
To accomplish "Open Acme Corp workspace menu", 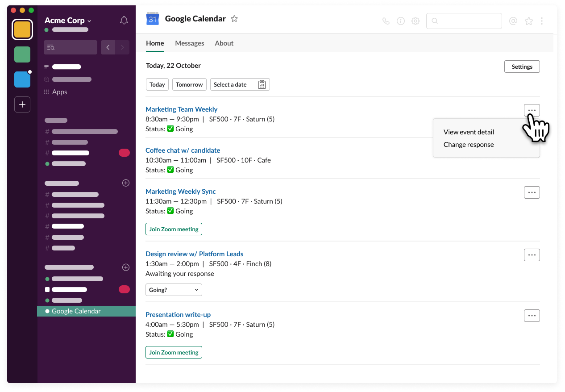I will click(68, 21).
